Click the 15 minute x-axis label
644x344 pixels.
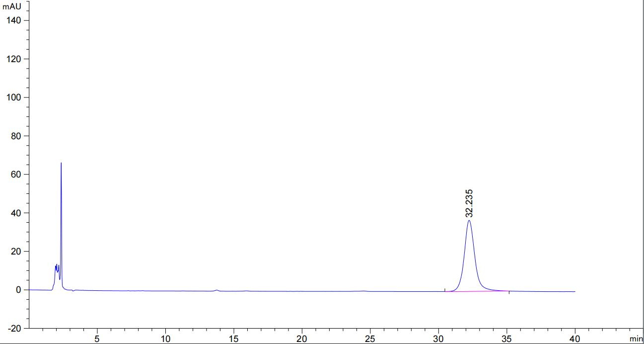click(233, 339)
